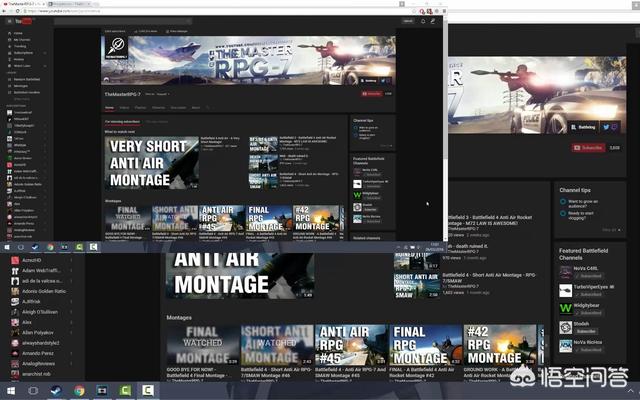Viewport: 640px width, 400px height.
Task: Click Widgitybear green W avatar in background view
Action: pos(566,309)
